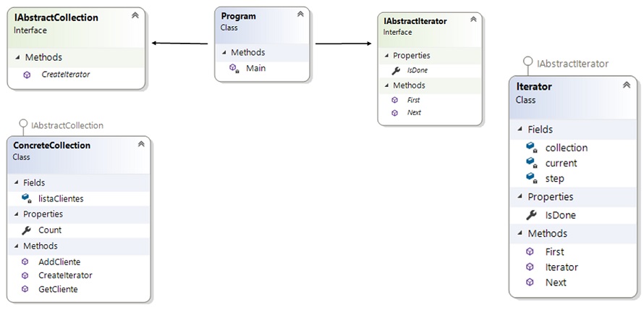Collapse the Fields section in ConcreteCollection
Viewport: 644px width, 310px height.
[x=17, y=183]
